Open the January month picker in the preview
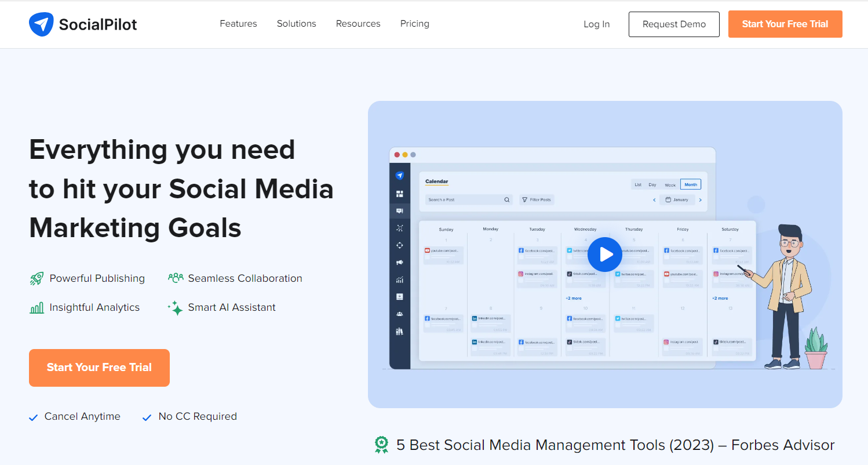Image resolution: width=868 pixels, height=465 pixels. click(x=677, y=199)
